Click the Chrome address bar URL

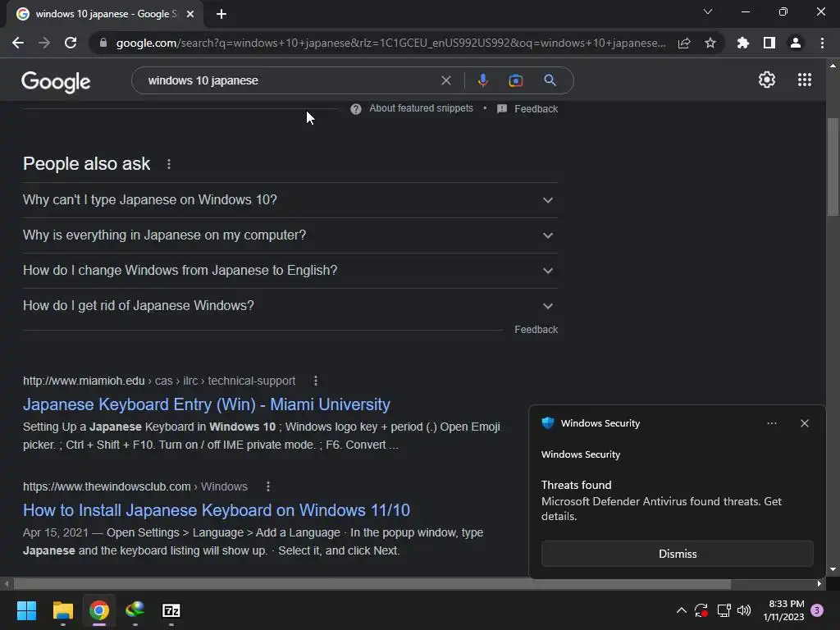[x=390, y=43]
